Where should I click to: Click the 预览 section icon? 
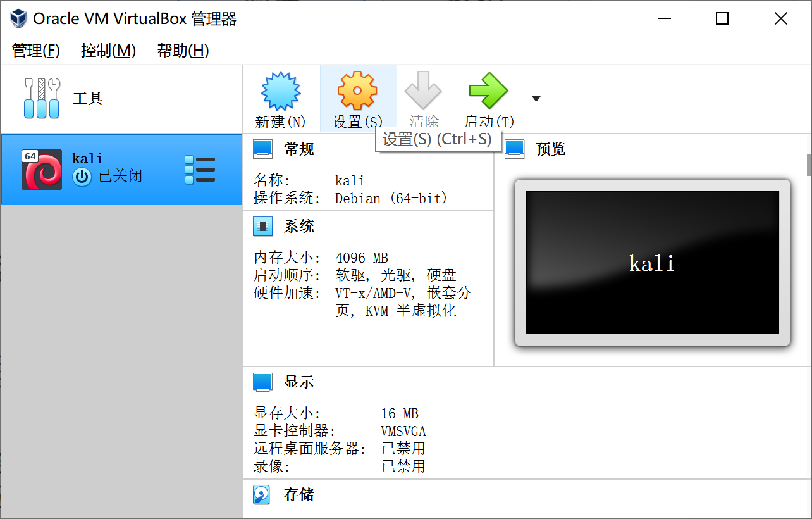[x=515, y=149]
